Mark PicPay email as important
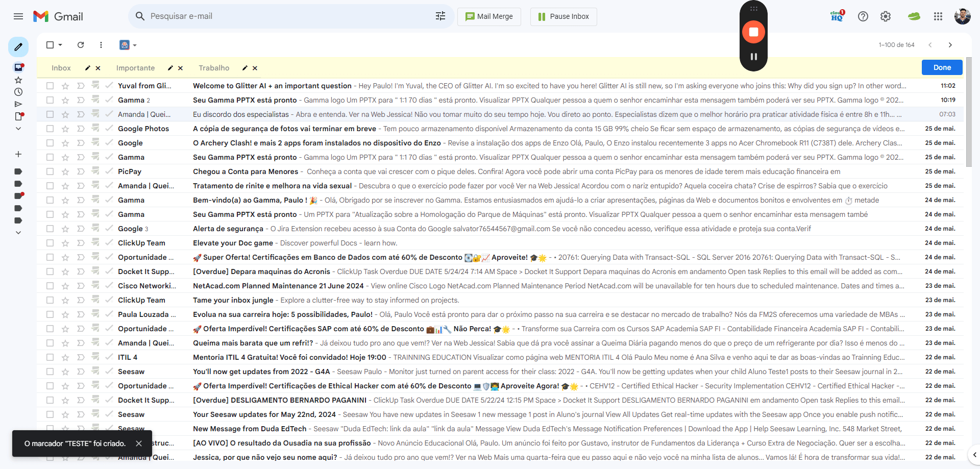980x469 pixels. tap(81, 171)
